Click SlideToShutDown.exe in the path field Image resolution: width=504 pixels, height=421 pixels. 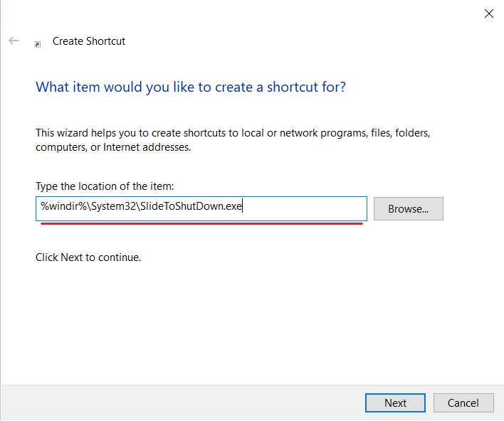191,208
